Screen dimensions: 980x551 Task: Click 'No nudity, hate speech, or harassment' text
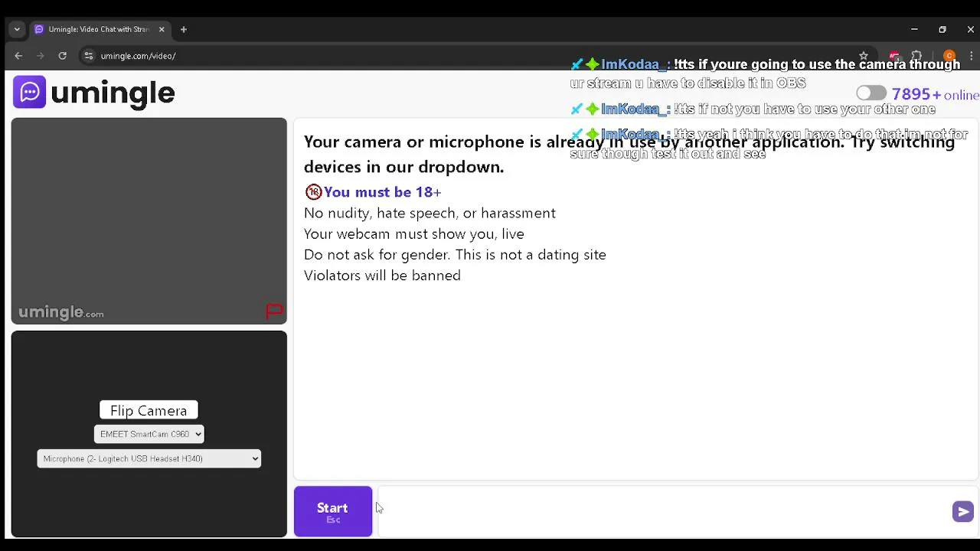click(430, 214)
